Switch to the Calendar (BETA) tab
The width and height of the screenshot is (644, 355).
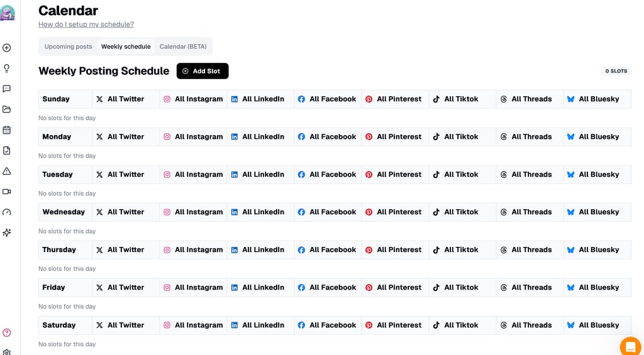pyautogui.click(x=182, y=46)
